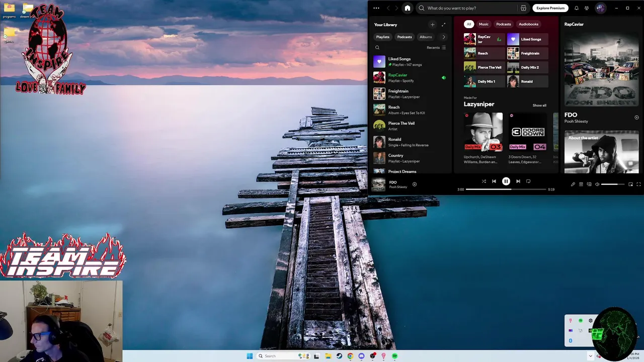Search within Your Library
The image size is (644, 362).
tap(377, 48)
